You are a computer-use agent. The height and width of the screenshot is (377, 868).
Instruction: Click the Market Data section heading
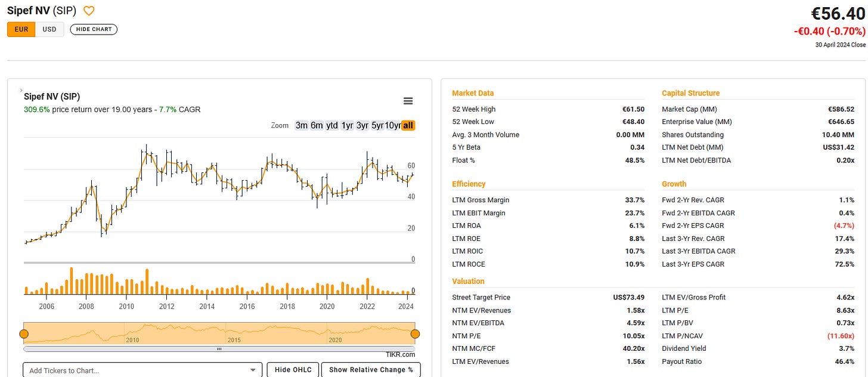tap(473, 93)
